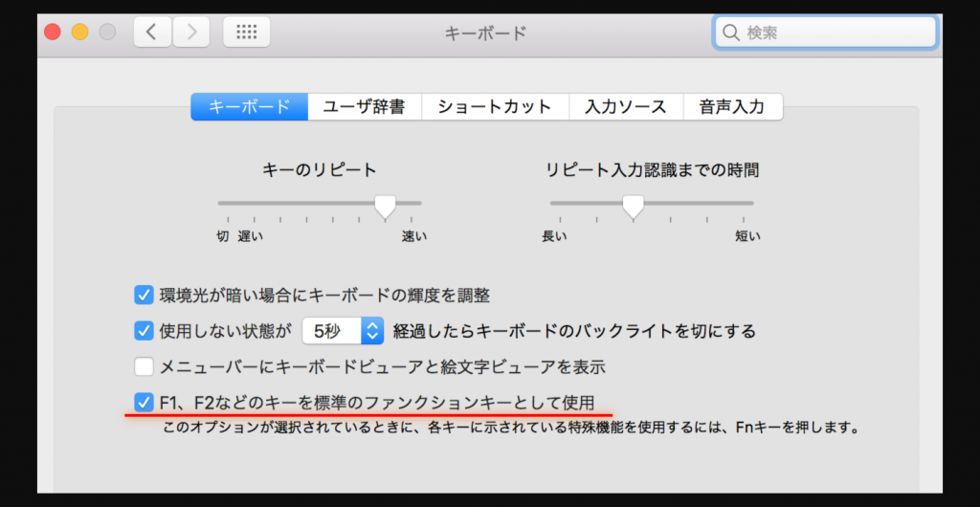
Task: Click the back navigation arrow
Action: [152, 33]
